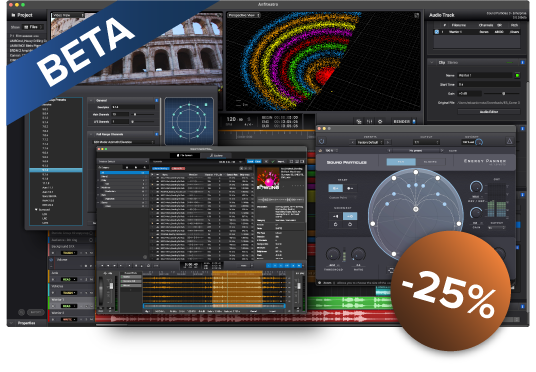Image resolution: width=536 pixels, height=372 pixels.
Task: Click the blue info icon beside General section
Action: tap(157, 101)
